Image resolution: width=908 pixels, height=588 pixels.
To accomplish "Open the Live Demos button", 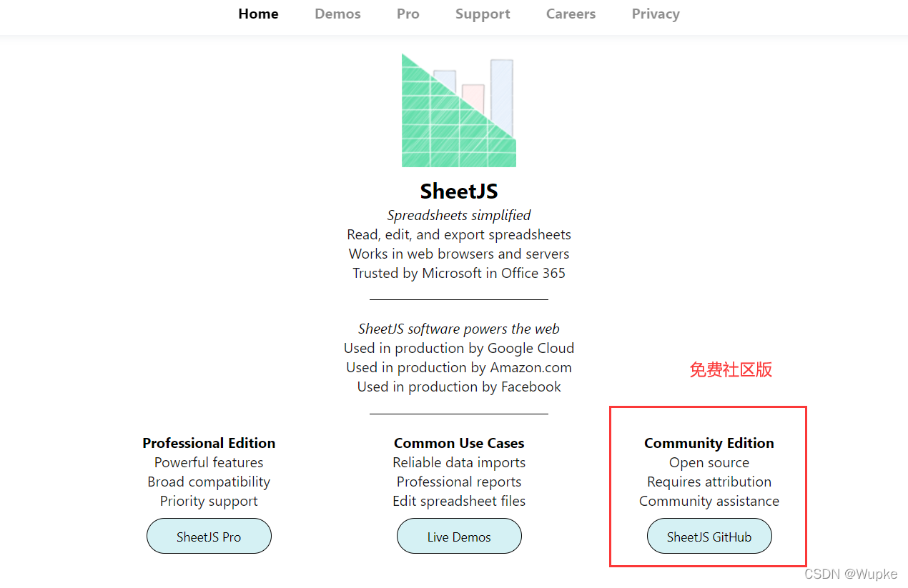I will (x=459, y=537).
